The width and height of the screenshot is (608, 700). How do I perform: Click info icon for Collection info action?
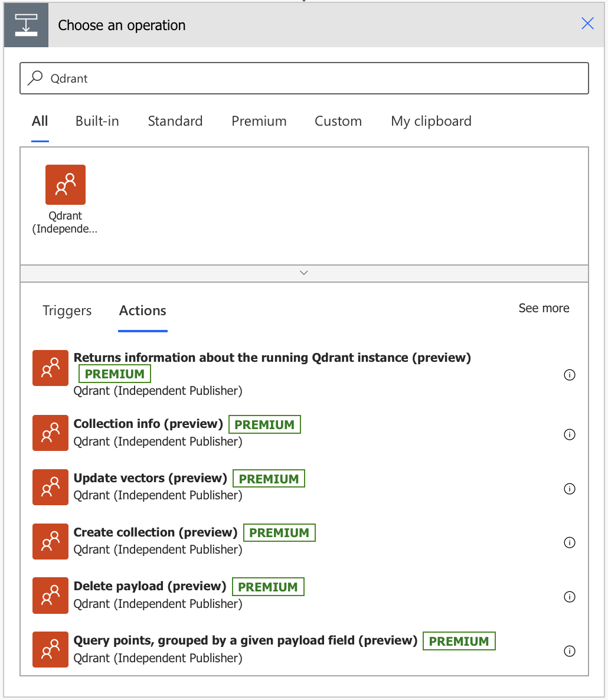[x=570, y=434]
